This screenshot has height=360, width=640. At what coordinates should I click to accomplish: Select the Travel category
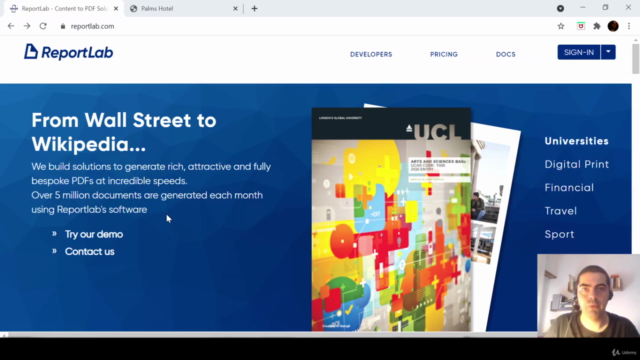560,211
